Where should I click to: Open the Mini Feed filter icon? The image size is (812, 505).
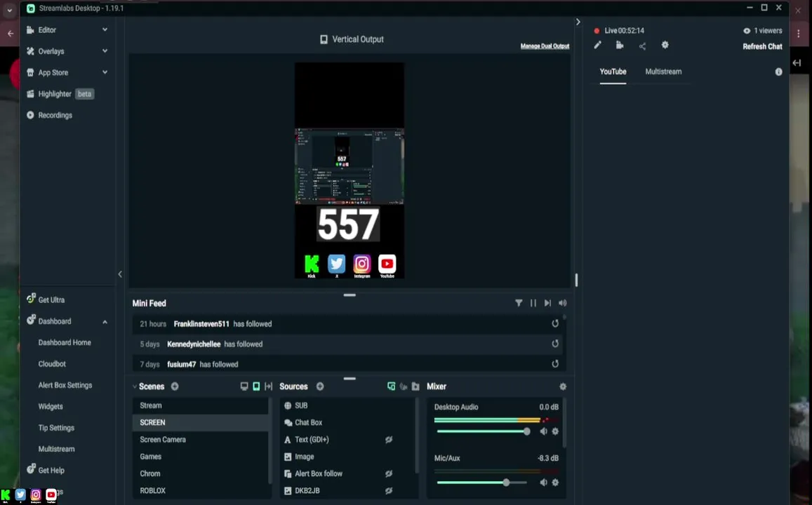tap(519, 303)
